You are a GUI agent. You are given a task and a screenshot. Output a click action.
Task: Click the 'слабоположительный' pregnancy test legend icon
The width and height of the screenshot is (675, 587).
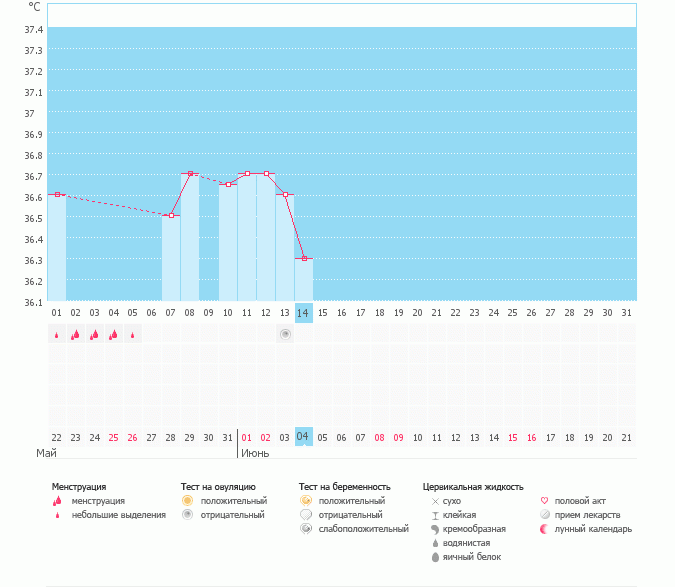click(x=305, y=528)
